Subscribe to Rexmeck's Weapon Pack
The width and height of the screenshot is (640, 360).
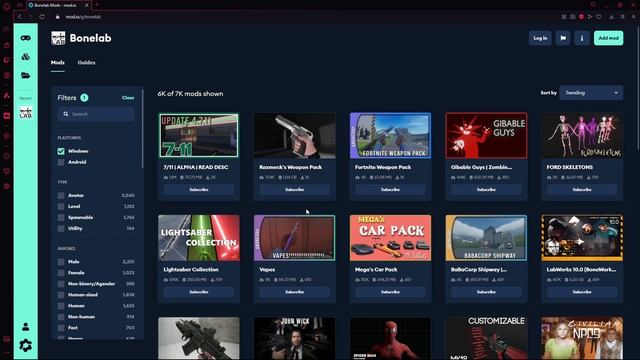(294, 190)
